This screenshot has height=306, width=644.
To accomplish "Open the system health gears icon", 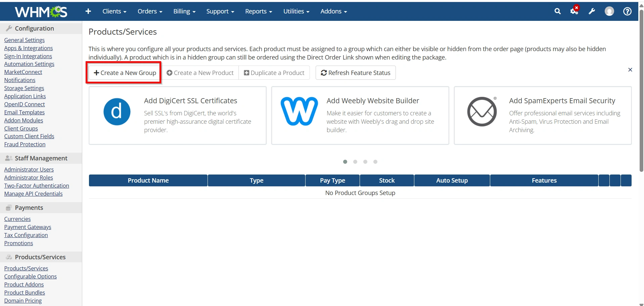I will 574,11.
